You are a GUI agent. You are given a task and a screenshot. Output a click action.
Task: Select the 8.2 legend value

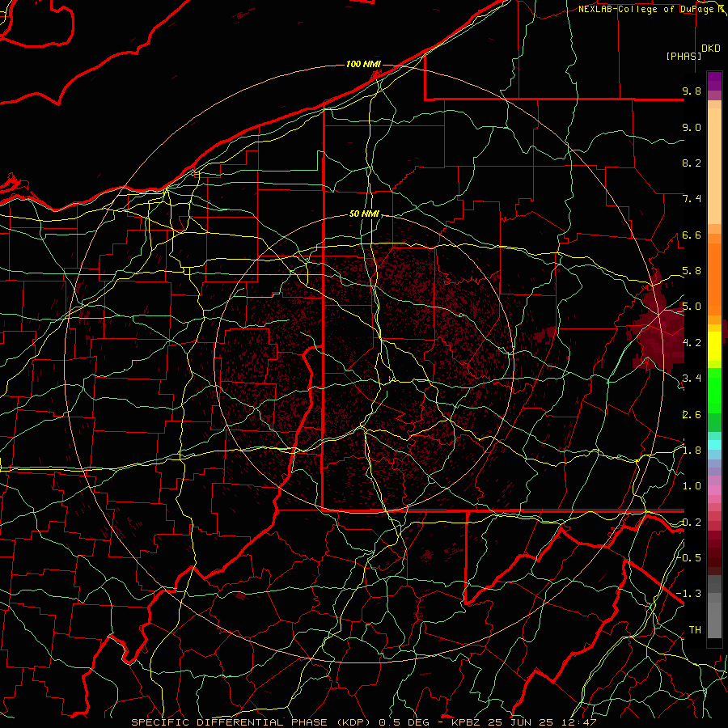coord(692,163)
